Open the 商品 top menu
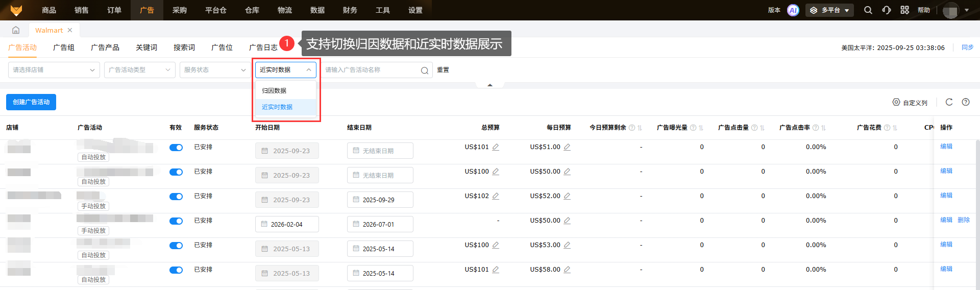Screen dimensions: 980x290 pos(49,10)
